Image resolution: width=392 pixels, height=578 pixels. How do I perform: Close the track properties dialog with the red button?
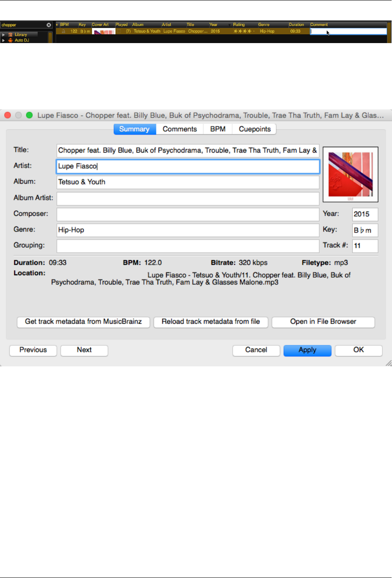(x=8, y=115)
